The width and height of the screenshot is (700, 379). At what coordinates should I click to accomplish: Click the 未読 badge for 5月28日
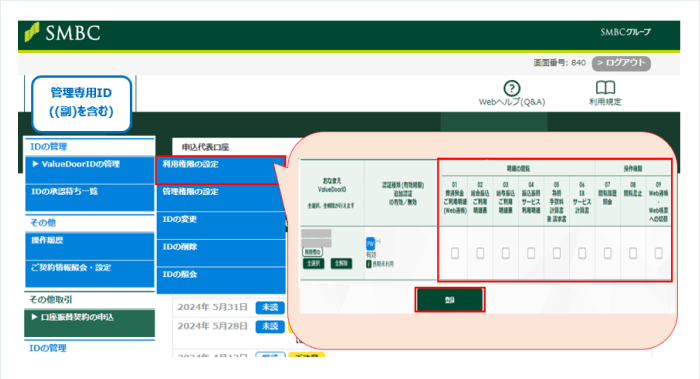coord(270,326)
